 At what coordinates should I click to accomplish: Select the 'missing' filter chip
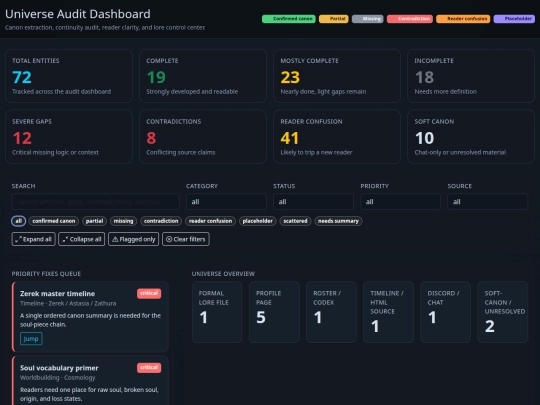(x=123, y=221)
